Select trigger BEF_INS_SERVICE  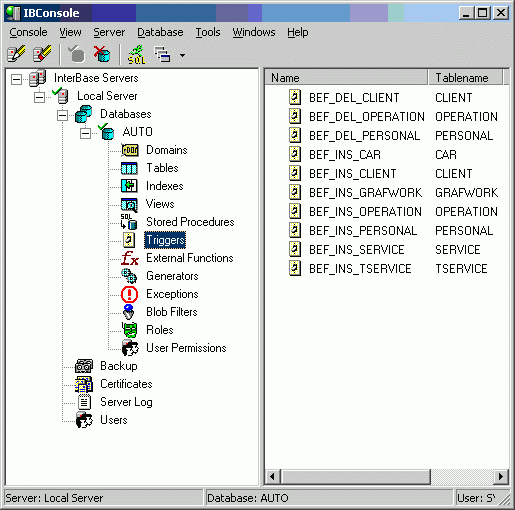tap(357, 250)
